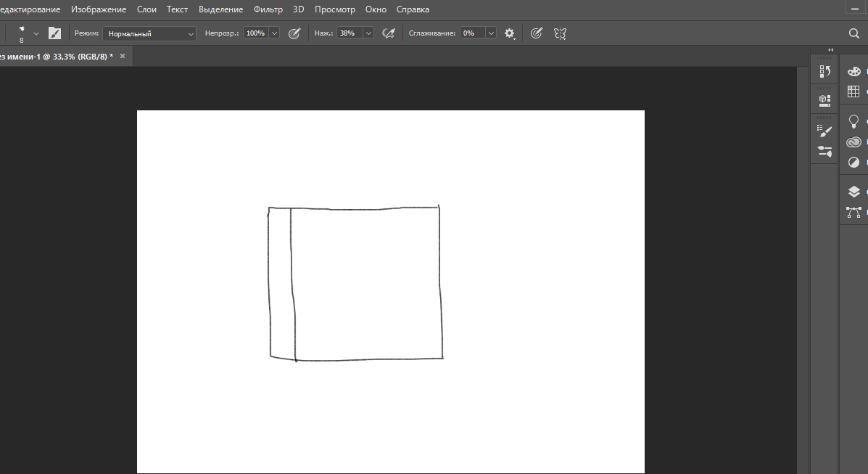The height and width of the screenshot is (474, 868).
Task: Open the Слои menu
Action: coord(146,9)
